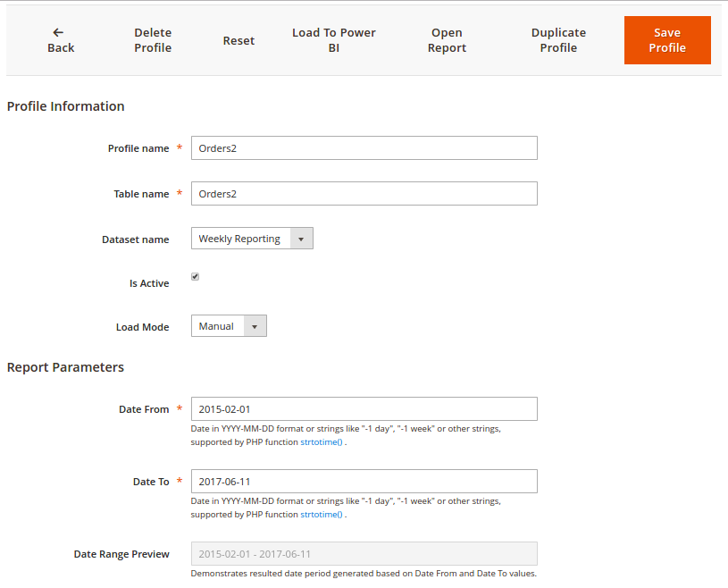Click the Load Mode dropdown arrow

(x=255, y=326)
